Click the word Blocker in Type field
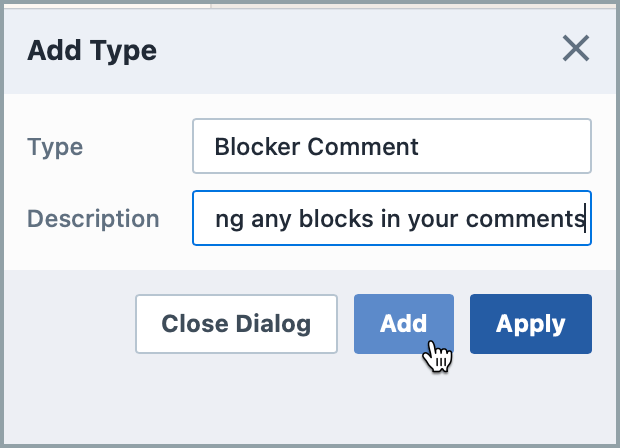Viewport: 620px width, 448px height. (257, 146)
